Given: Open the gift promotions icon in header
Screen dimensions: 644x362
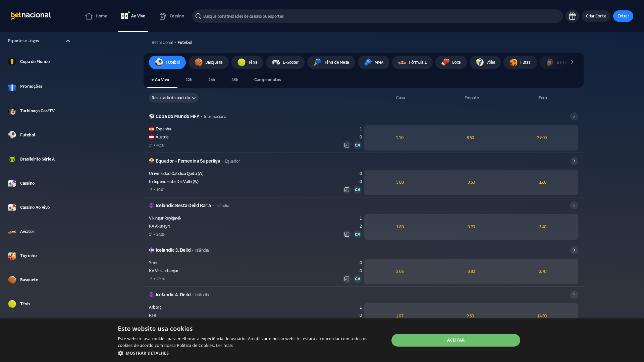Looking at the screenshot, I should tap(572, 16).
